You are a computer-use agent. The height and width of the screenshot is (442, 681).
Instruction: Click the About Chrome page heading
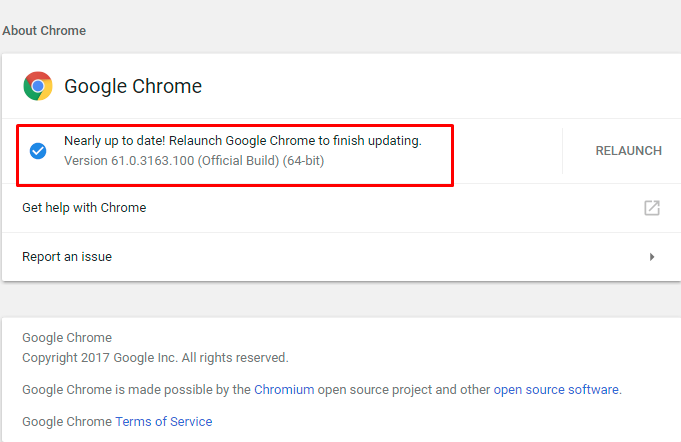[44, 31]
